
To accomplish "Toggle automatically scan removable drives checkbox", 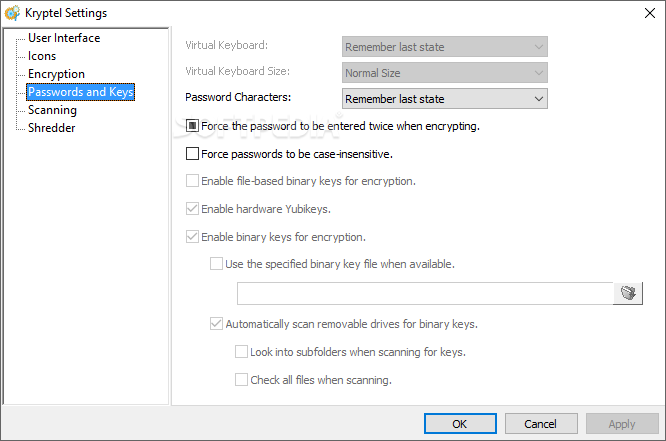I will pos(216,324).
